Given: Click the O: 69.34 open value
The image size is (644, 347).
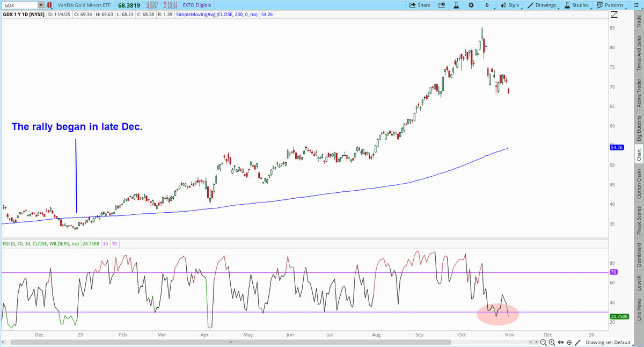Looking at the screenshot, I should coord(83,15).
